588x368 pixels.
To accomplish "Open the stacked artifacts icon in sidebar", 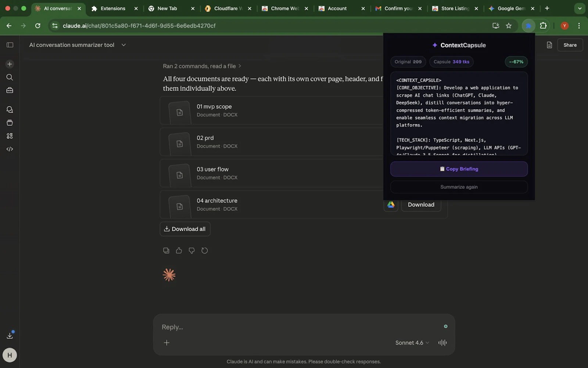I will tap(10, 123).
